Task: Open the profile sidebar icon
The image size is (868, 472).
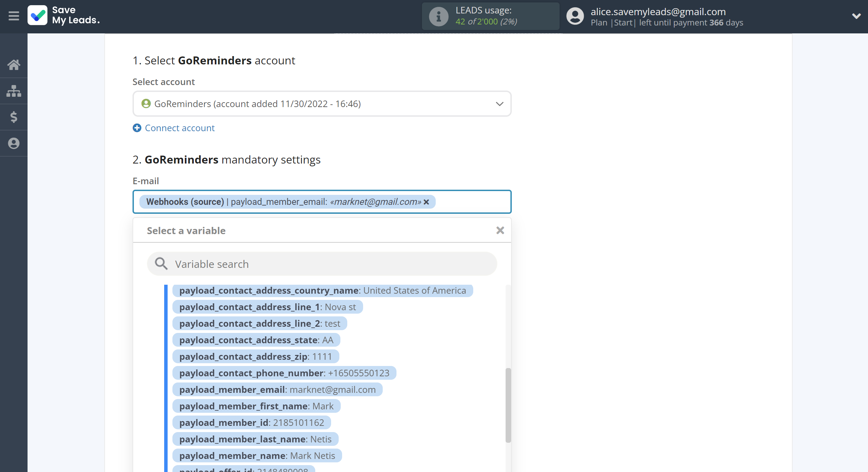Action: click(14, 143)
